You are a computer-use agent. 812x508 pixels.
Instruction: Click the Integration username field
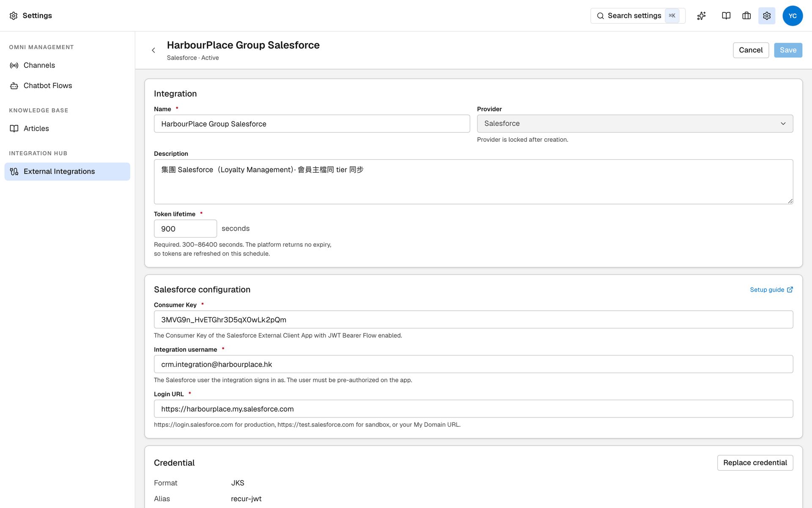click(x=473, y=364)
